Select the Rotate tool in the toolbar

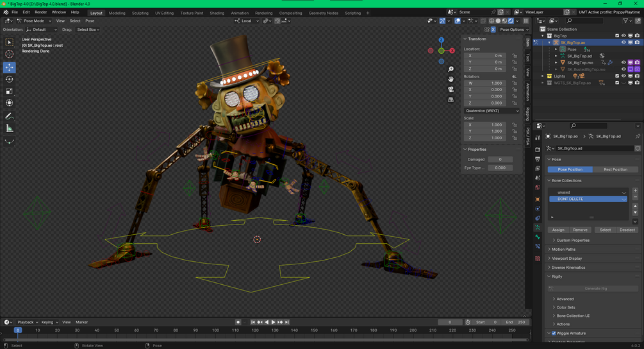(10, 80)
